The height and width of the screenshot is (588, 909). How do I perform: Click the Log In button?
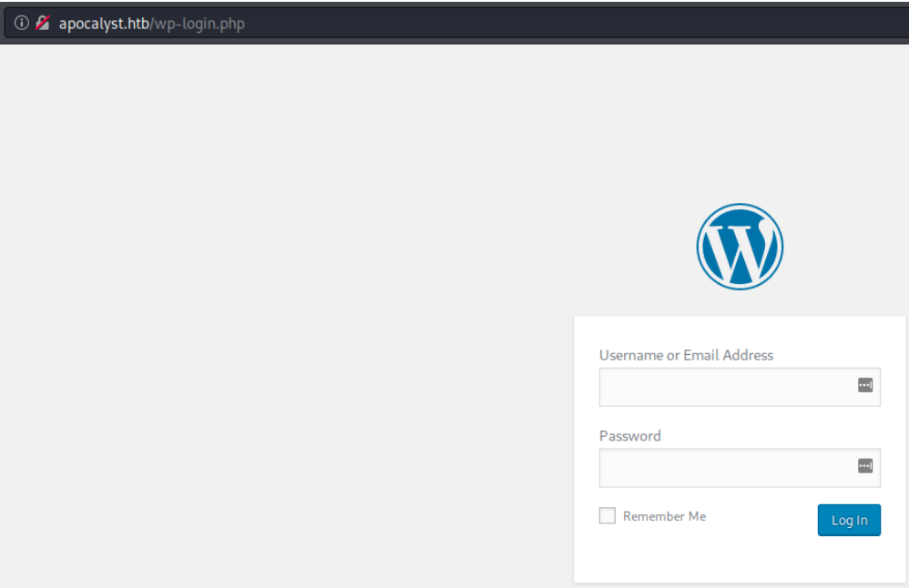[x=849, y=521]
